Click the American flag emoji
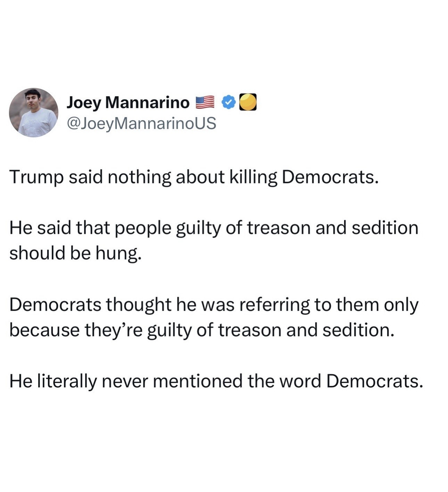The image size is (448, 492). pos(205,102)
